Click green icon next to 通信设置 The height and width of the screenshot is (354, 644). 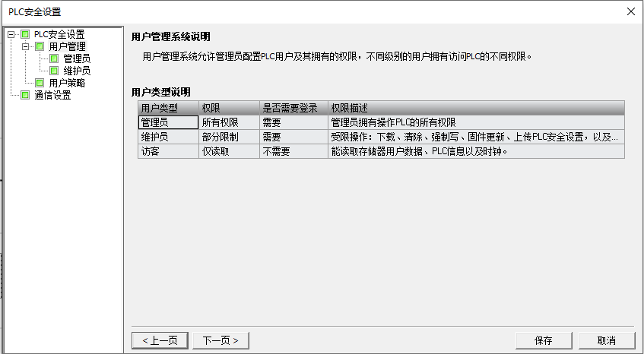[25, 95]
